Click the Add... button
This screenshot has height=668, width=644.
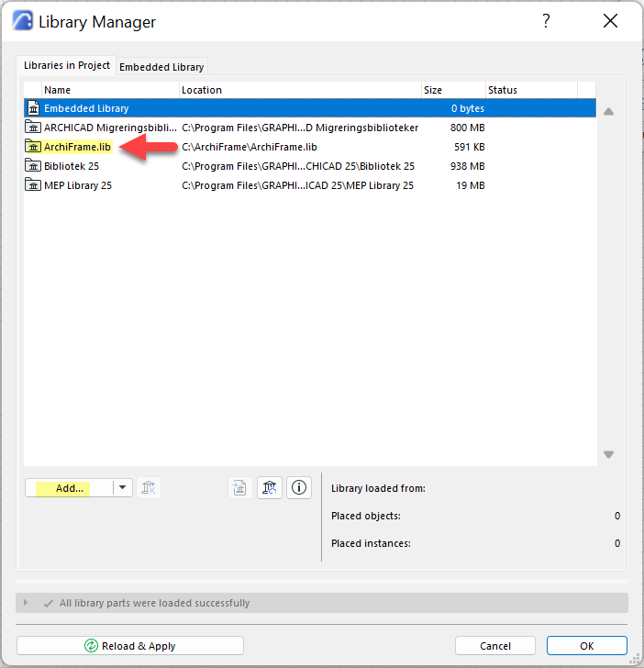pos(70,488)
